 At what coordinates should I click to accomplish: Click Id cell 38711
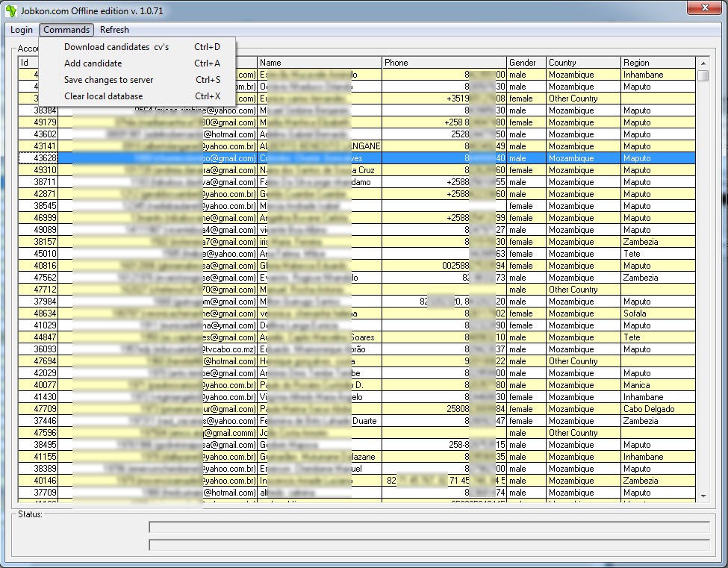[38, 182]
